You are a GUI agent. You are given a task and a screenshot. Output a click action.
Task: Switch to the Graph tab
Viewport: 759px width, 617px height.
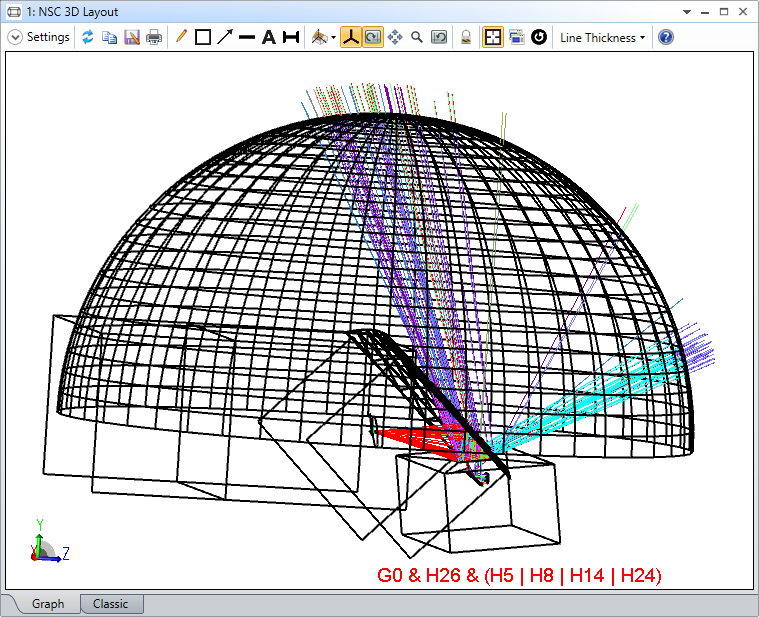pyautogui.click(x=48, y=604)
